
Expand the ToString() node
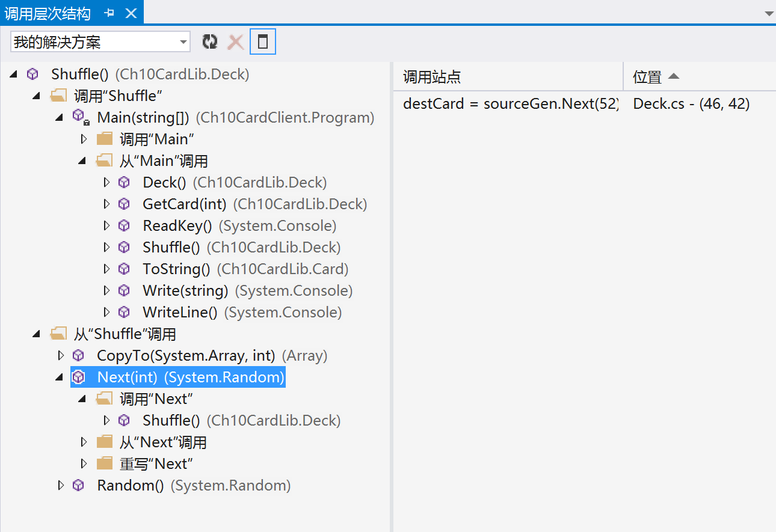click(x=106, y=269)
